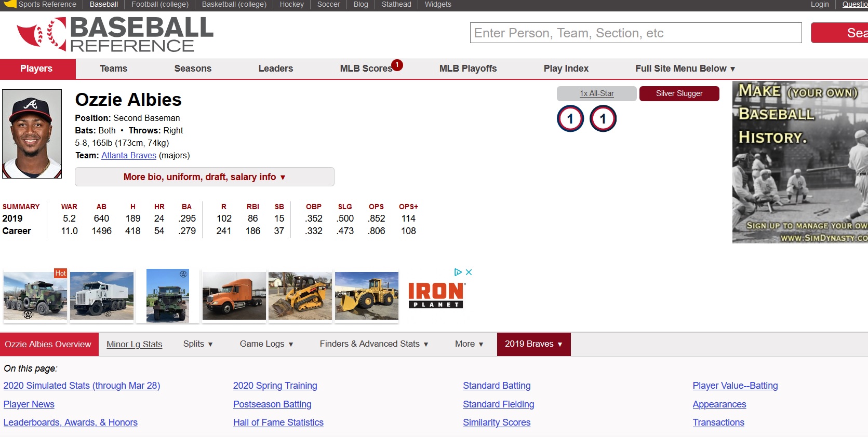Go to MLB Playoffs

(x=468, y=69)
